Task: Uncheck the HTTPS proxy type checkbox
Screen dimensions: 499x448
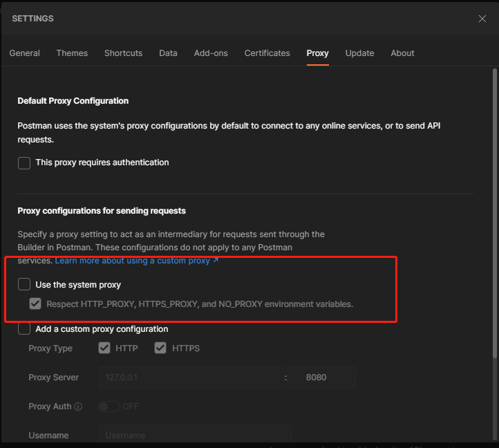Action: 160,348
